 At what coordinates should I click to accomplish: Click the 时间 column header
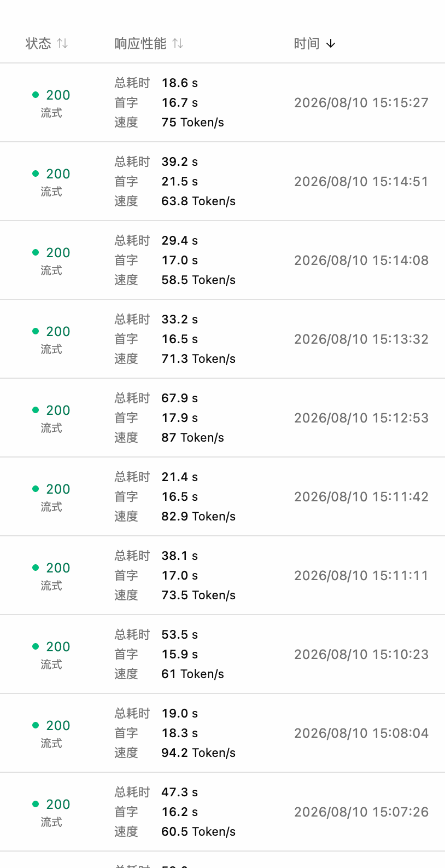(x=307, y=43)
